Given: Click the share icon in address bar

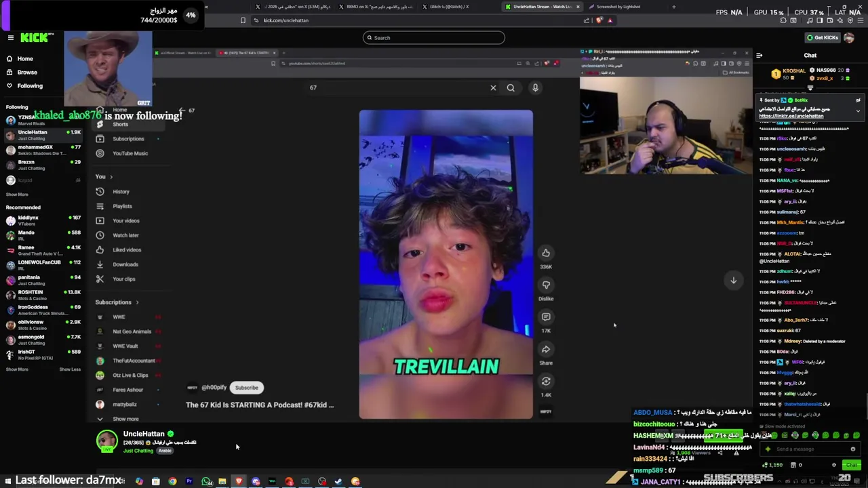Looking at the screenshot, I should (x=586, y=20).
